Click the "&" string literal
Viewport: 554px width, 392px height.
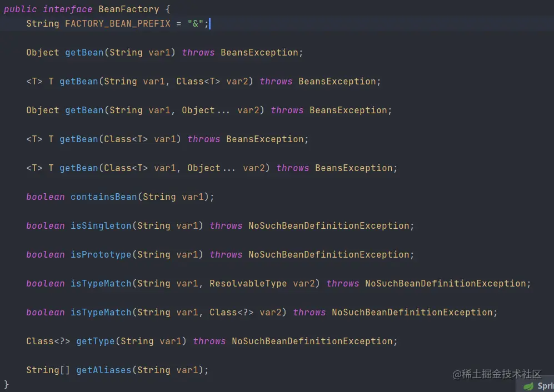(x=196, y=24)
